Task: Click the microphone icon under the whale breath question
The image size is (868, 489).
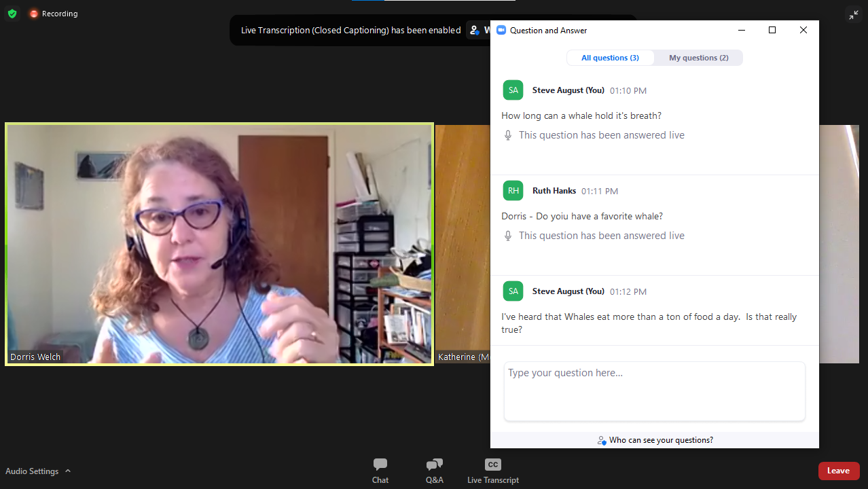Action: click(507, 135)
